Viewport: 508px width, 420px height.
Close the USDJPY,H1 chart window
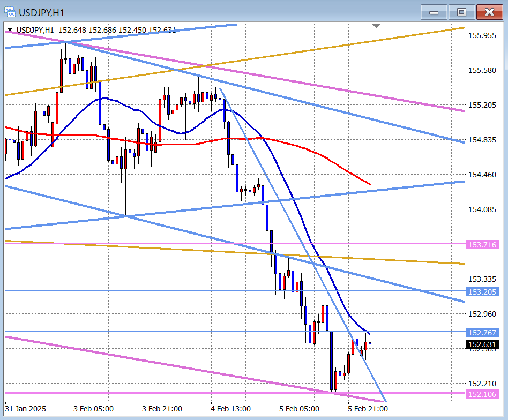pos(489,12)
